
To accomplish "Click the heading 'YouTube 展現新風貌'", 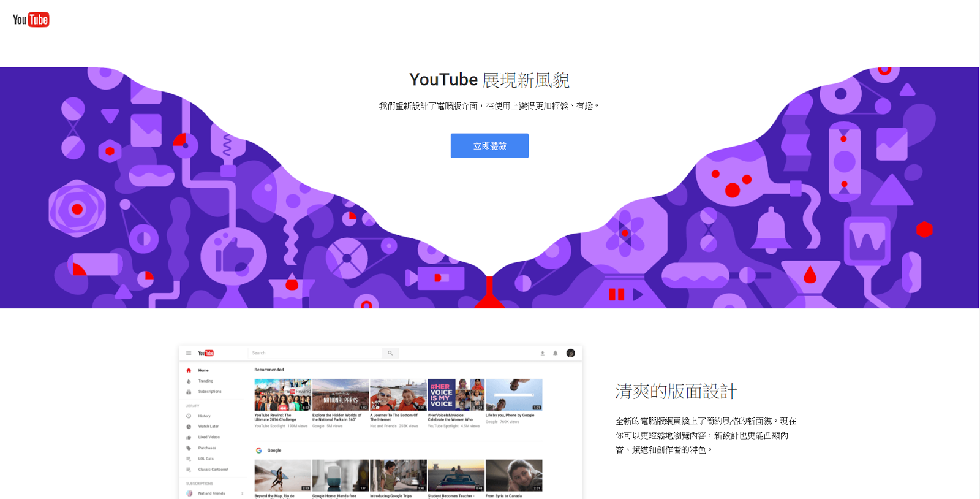I will 489,80.
